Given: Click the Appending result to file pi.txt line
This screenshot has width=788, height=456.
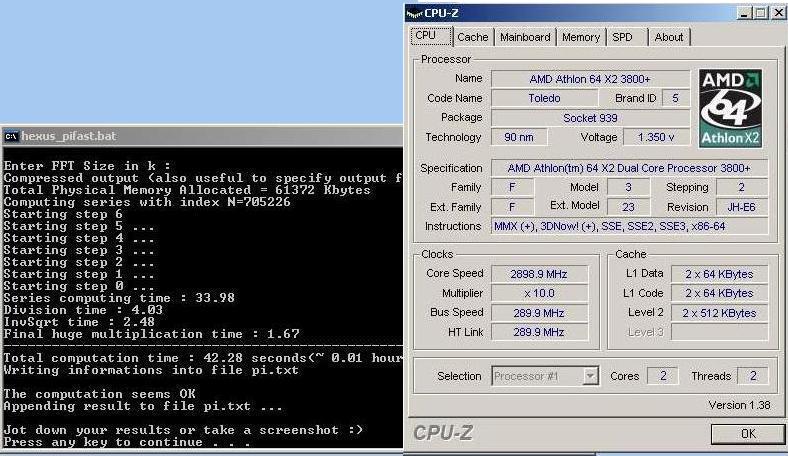Looking at the screenshot, I should 143,406.
